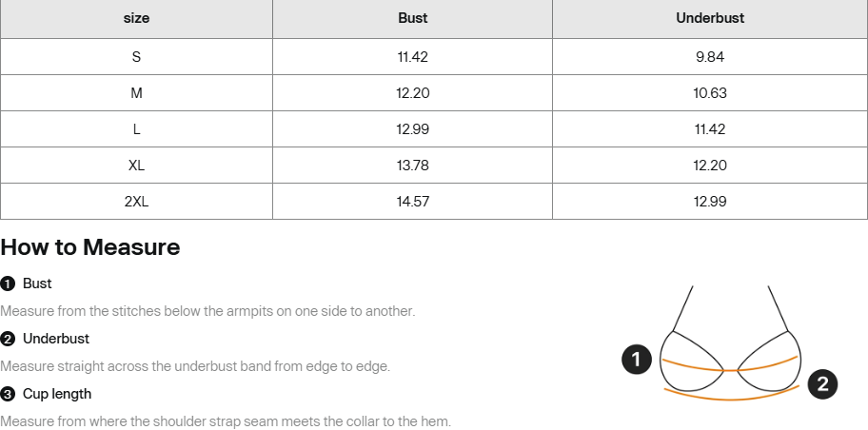Click the How to Measure heading

(x=90, y=246)
